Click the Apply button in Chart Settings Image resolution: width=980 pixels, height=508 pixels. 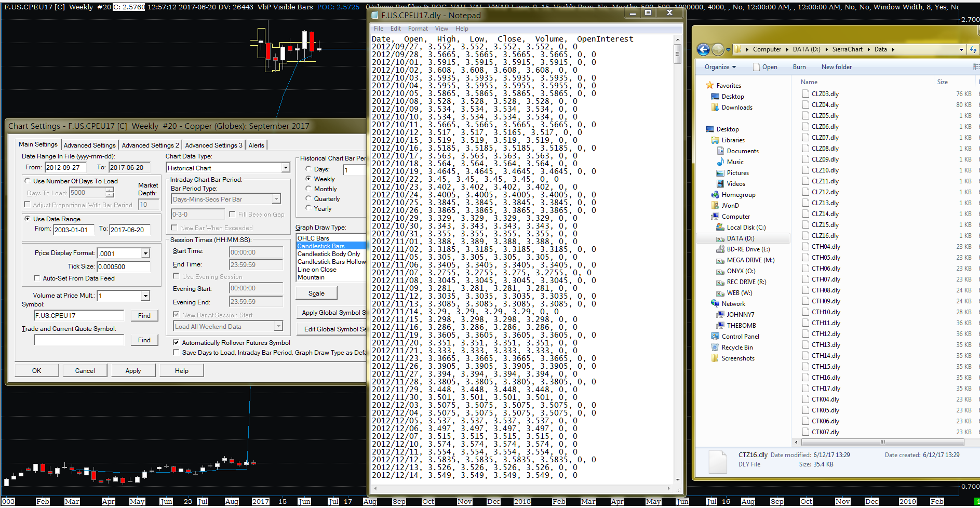[133, 371]
